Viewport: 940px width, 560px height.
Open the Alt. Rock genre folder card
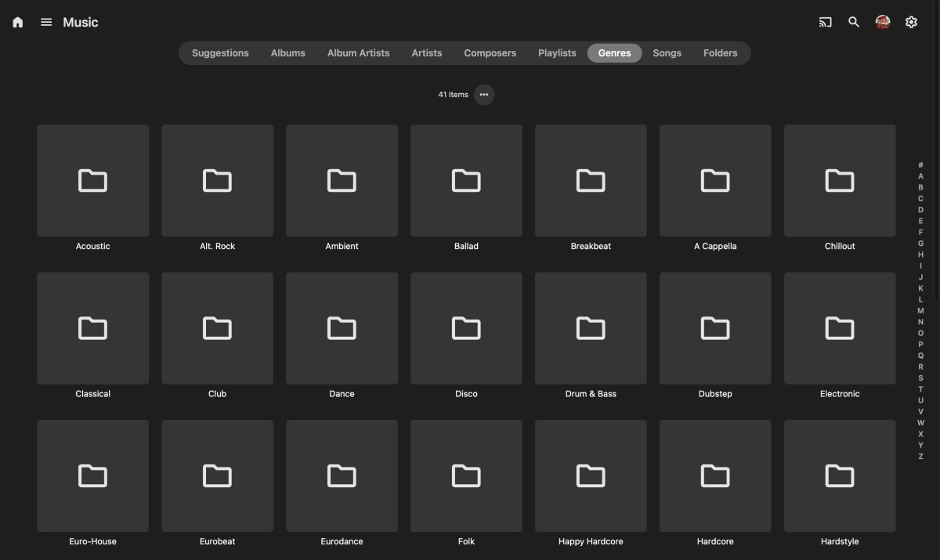pyautogui.click(x=218, y=180)
